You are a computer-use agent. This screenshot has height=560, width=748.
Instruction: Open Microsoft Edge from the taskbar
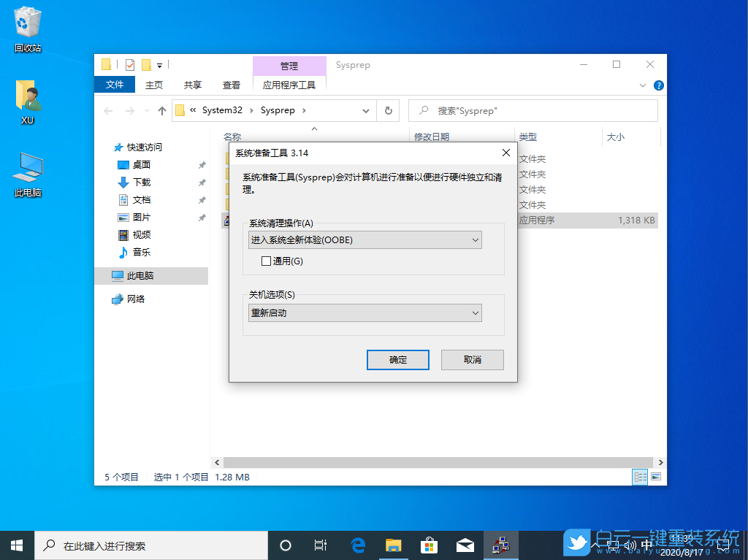tap(357, 544)
